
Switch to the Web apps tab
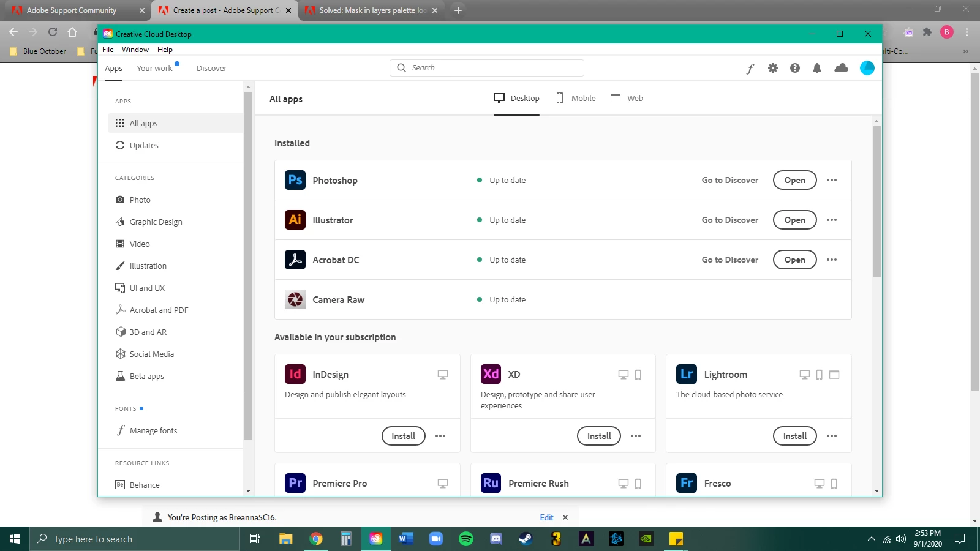tap(627, 98)
